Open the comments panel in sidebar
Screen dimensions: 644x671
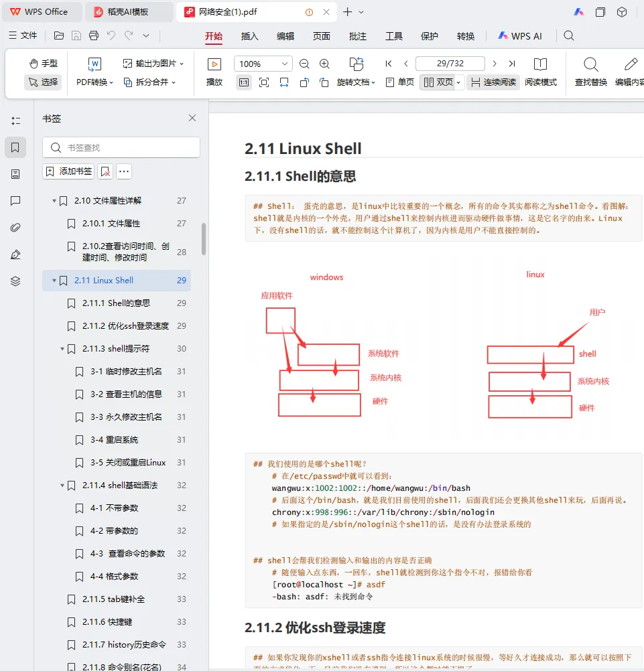(x=15, y=201)
